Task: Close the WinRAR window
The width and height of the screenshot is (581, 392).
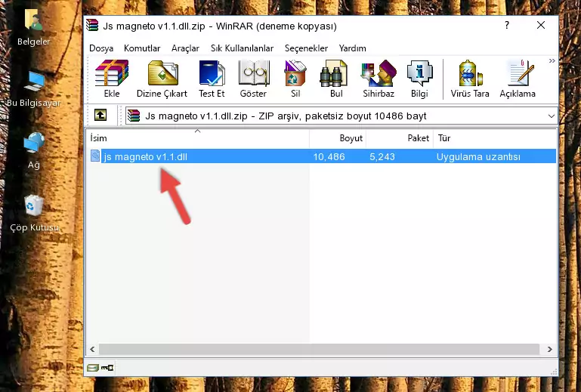Action: [x=541, y=25]
